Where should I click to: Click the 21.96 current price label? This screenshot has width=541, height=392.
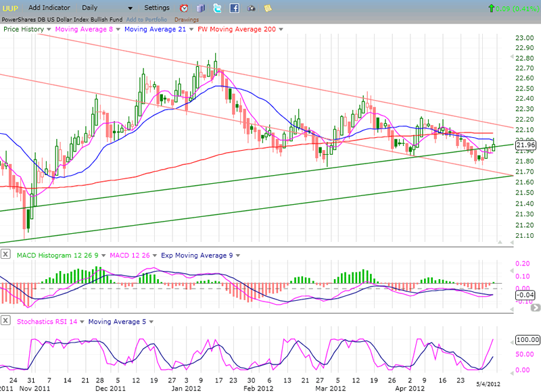click(525, 145)
